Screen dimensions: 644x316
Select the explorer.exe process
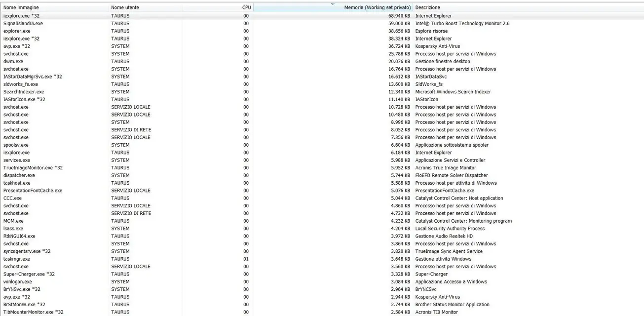[17, 31]
